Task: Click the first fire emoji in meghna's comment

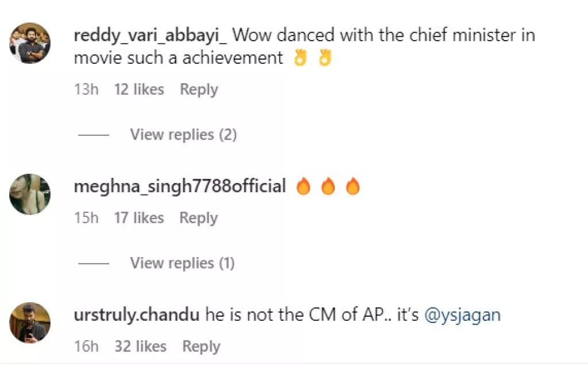Action: (304, 185)
